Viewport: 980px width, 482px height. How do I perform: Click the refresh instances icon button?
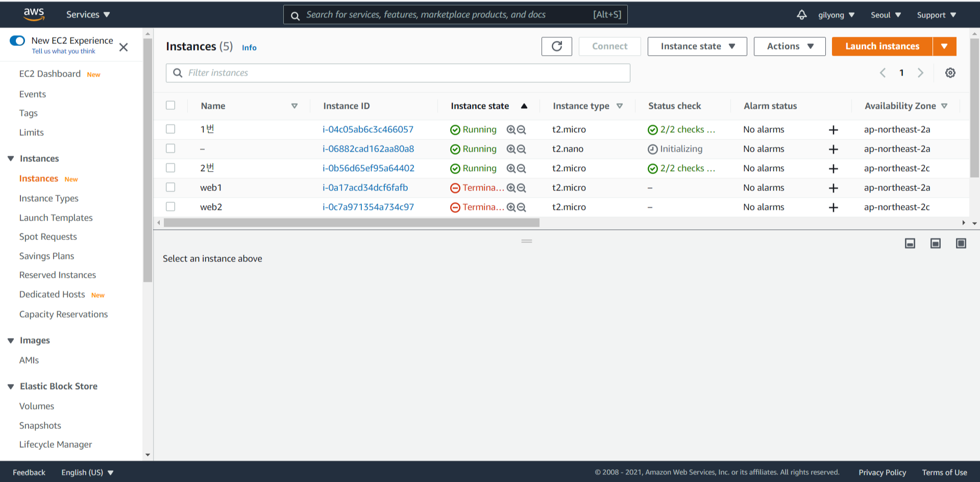pyautogui.click(x=557, y=46)
